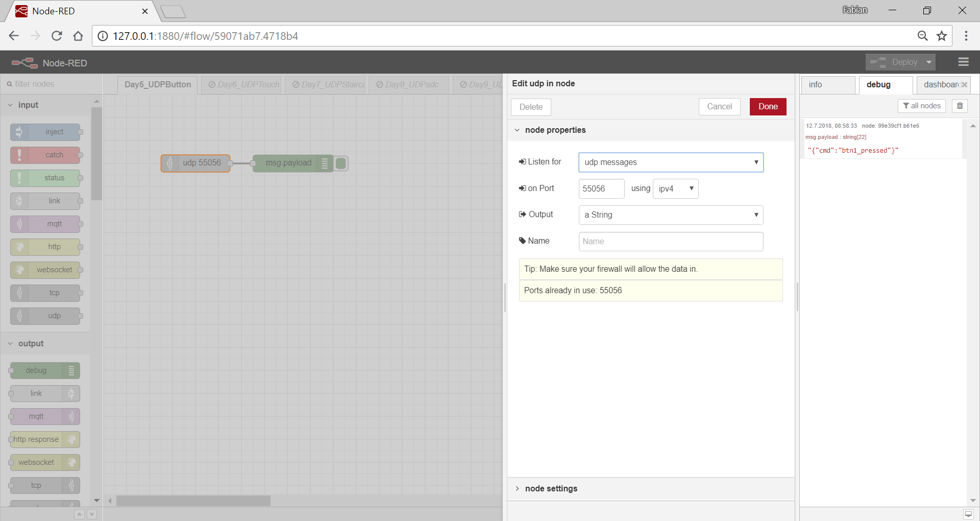Open the Listen for dropdown
Screen dimensions: 980x521
pos(671,162)
